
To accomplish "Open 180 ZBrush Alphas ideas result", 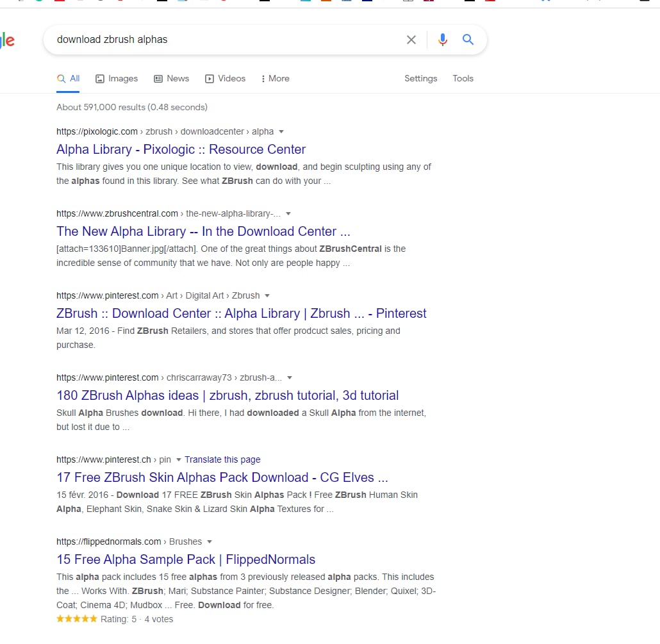I will tap(227, 395).
